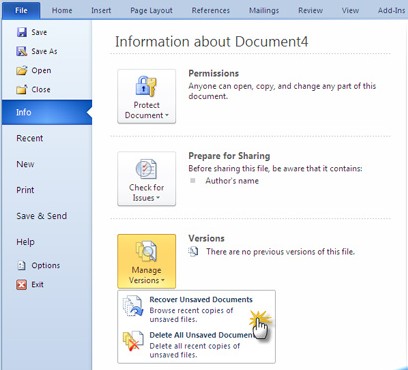408x370 pixels.
Task: Click the Save floppy disk icon
Action: tap(22, 32)
